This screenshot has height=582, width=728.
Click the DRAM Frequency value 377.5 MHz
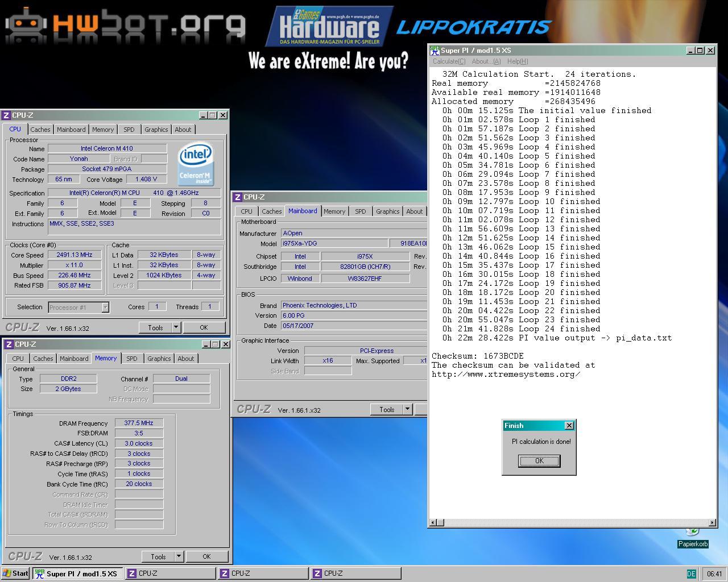[x=139, y=423]
